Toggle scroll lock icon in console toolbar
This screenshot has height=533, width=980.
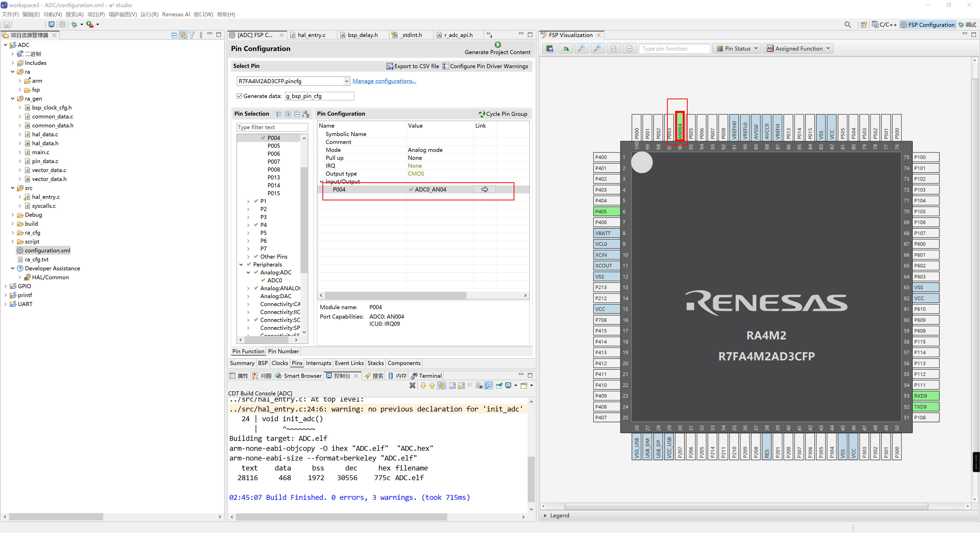(461, 385)
